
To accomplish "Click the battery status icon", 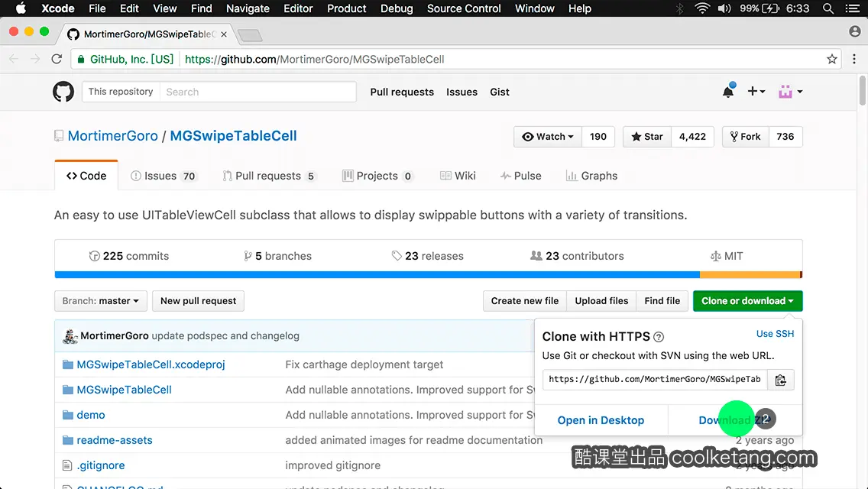I will (770, 8).
